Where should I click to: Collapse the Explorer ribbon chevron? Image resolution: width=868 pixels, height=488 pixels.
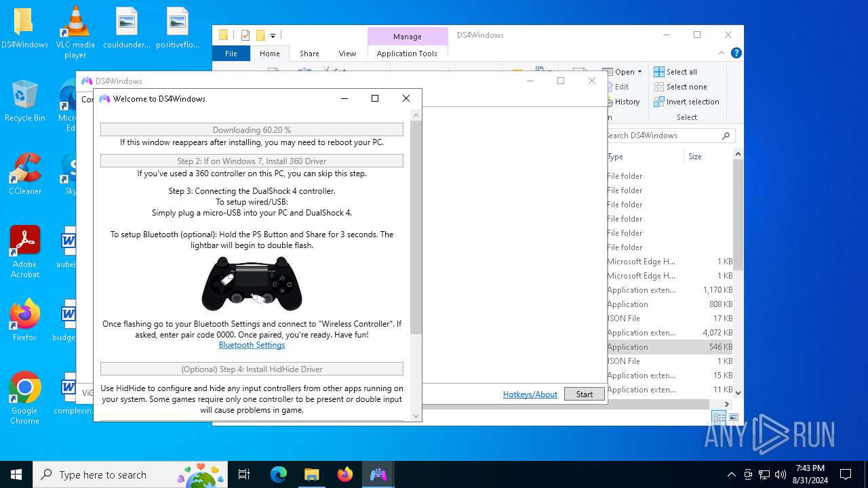pyautogui.click(x=721, y=53)
